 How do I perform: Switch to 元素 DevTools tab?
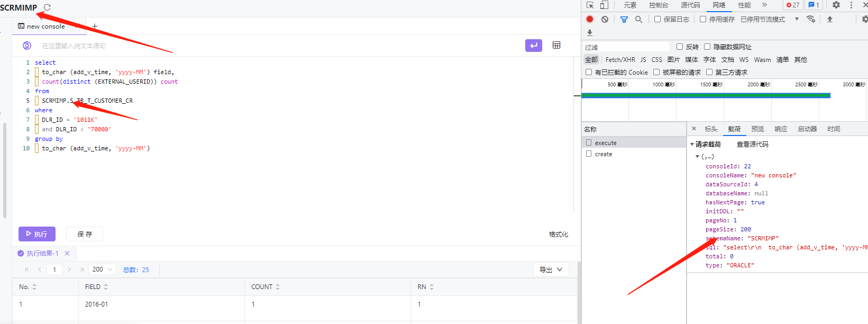(630, 5)
